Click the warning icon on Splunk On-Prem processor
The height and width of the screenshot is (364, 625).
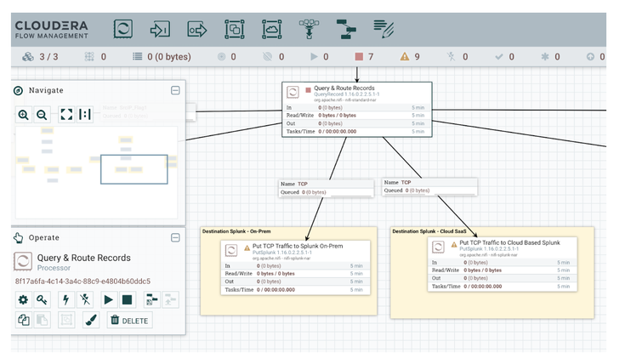pyautogui.click(x=247, y=248)
